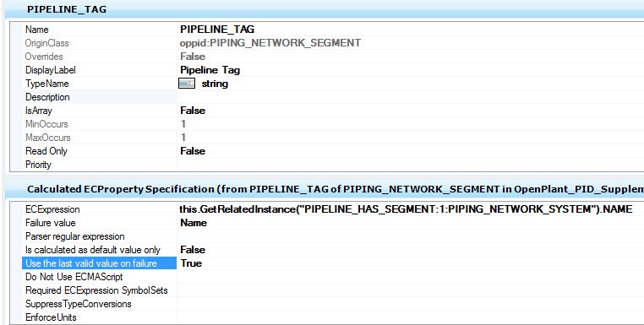Click False for calculated as default value
Image resolution: width=644 pixels, height=325 pixels.
193,250
